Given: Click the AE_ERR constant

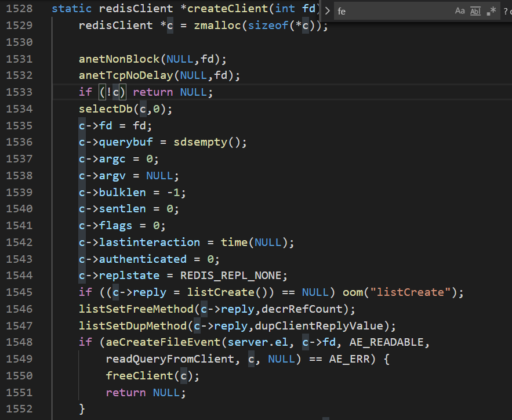Looking at the screenshot, I should [350, 359].
